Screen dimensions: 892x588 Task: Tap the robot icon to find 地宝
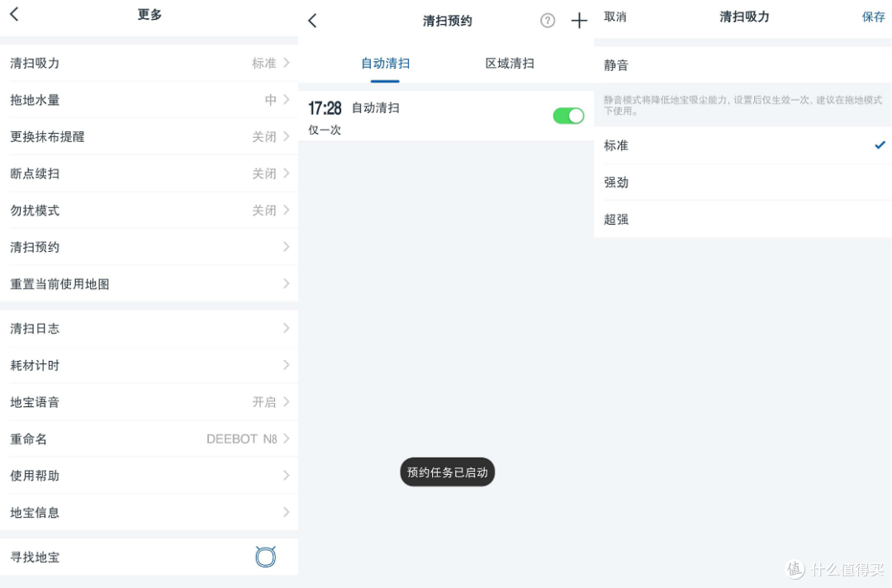(266, 557)
